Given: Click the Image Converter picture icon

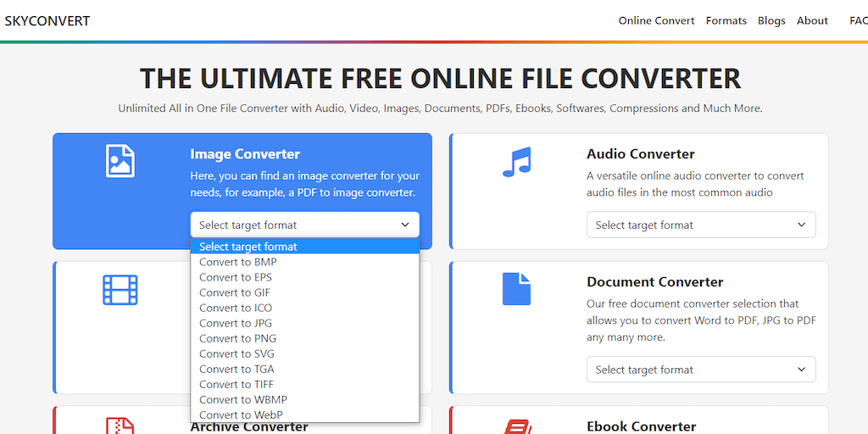Looking at the screenshot, I should (x=120, y=161).
